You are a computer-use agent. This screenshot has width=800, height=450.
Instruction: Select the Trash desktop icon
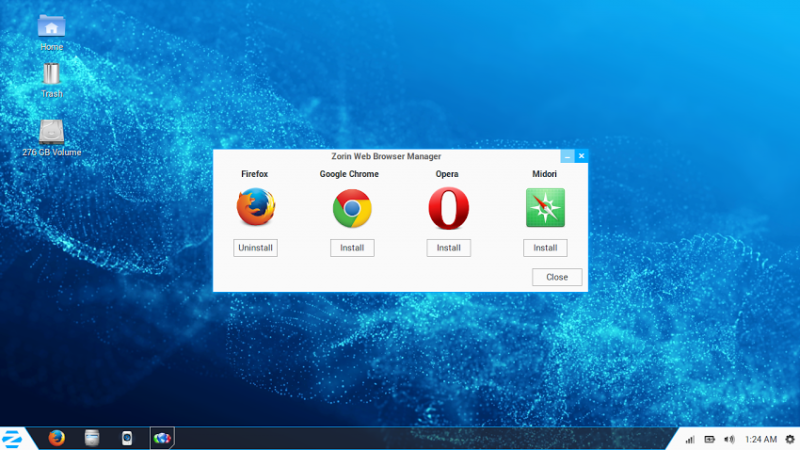click(52, 80)
